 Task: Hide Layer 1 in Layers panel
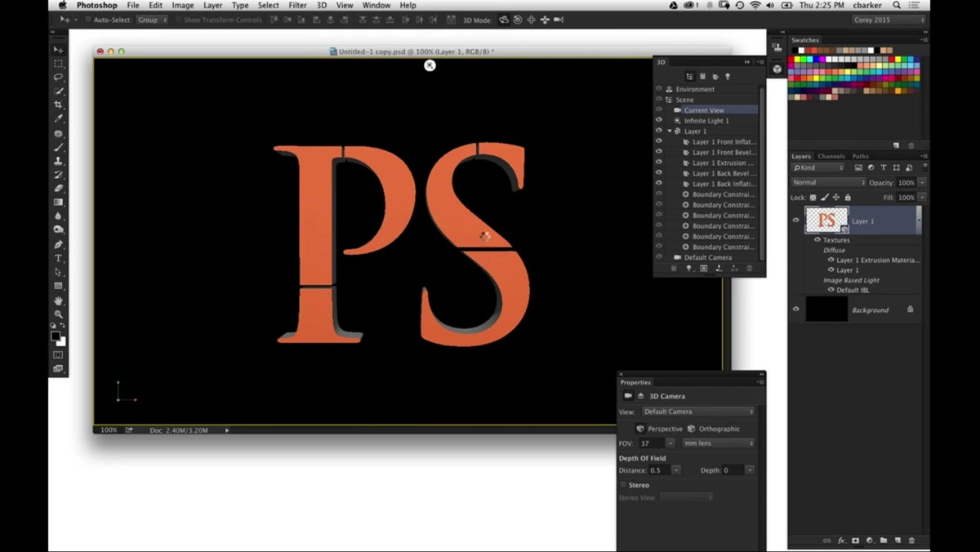pos(796,220)
